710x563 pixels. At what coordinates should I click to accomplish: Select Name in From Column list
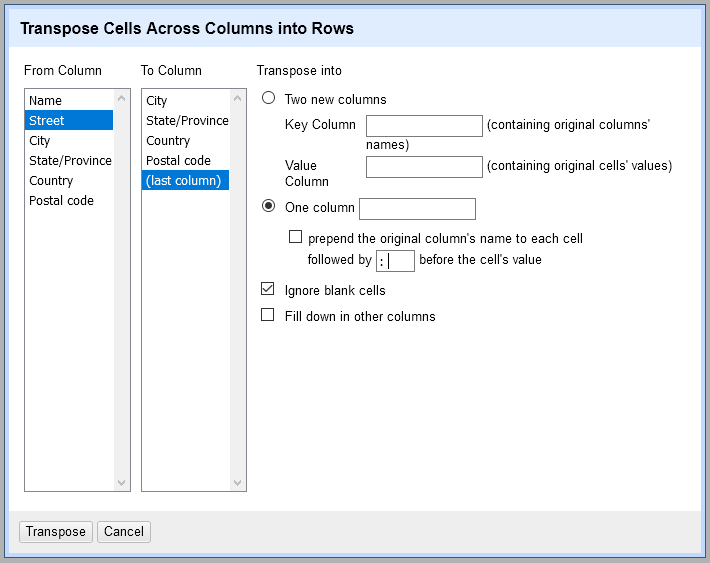46,101
